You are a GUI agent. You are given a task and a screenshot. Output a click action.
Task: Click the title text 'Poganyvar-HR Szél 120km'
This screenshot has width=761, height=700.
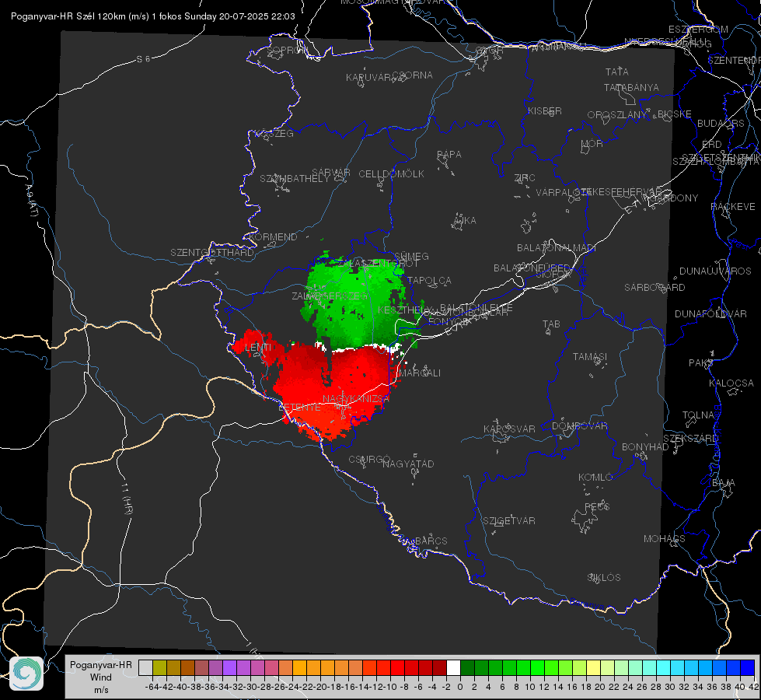tap(69, 16)
